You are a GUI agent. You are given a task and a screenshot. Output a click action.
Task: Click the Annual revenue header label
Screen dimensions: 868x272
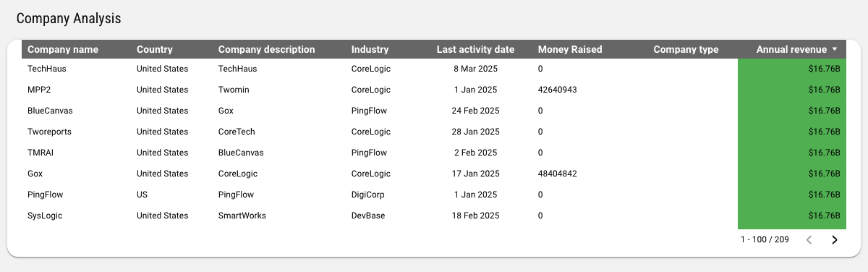pos(791,49)
